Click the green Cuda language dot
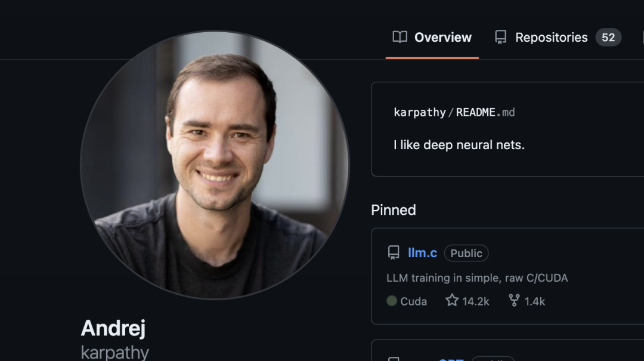 point(391,301)
